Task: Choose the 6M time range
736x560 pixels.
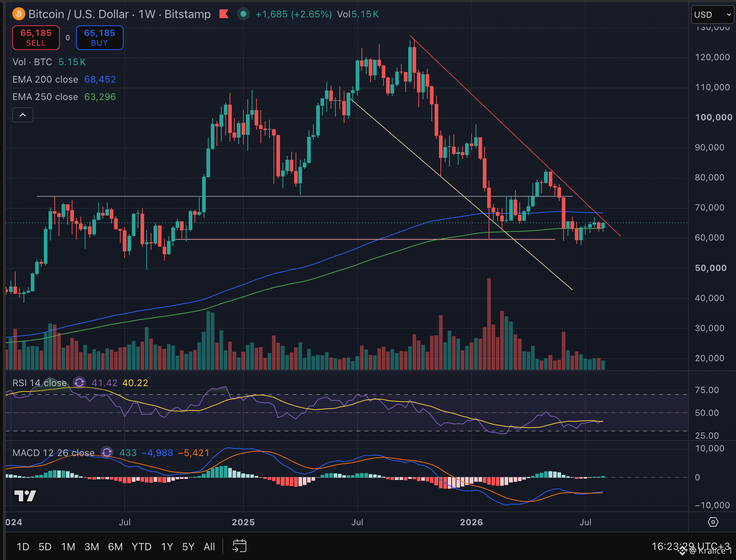Action: (115, 546)
